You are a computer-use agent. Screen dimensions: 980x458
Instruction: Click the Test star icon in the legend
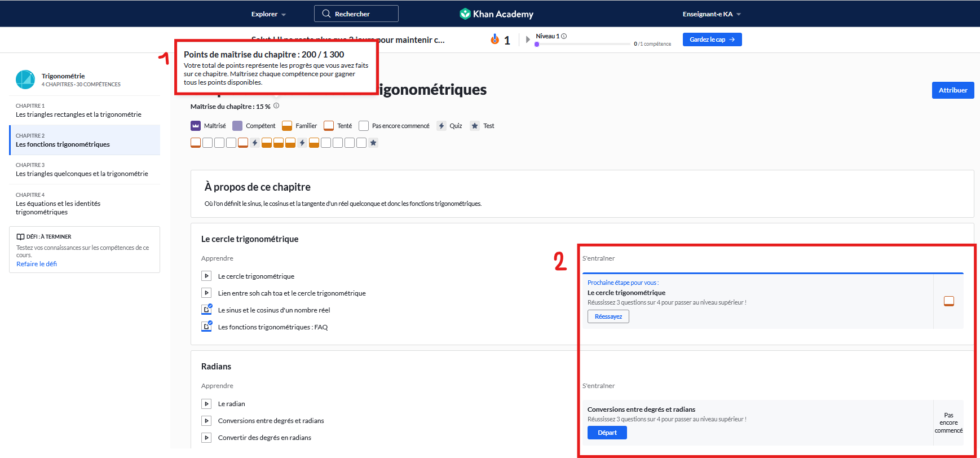coord(475,126)
